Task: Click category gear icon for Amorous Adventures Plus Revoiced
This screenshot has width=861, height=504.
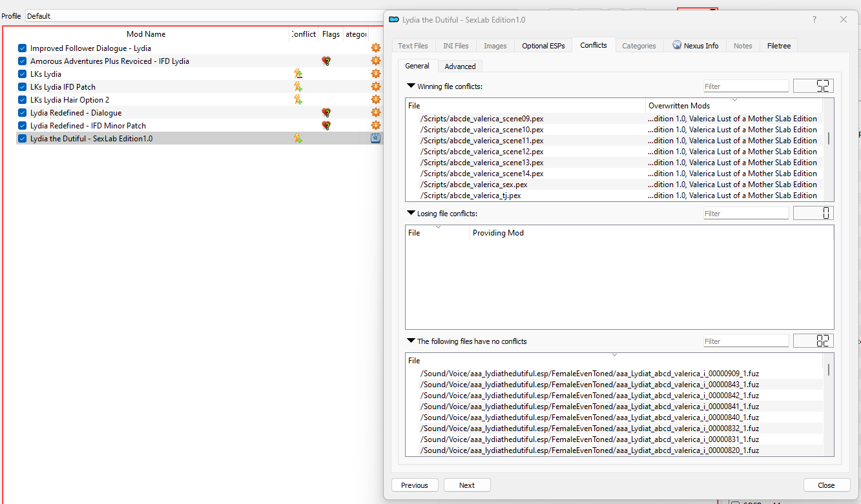Action: [375, 61]
